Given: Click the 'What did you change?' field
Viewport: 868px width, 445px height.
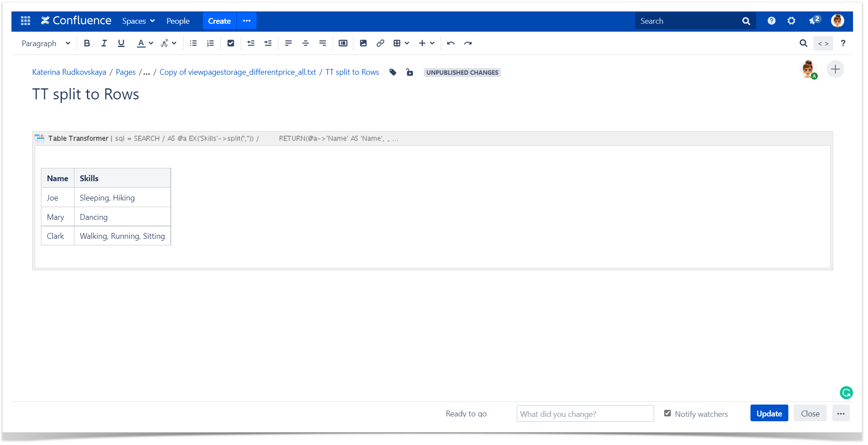Looking at the screenshot, I should tap(585, 414).
